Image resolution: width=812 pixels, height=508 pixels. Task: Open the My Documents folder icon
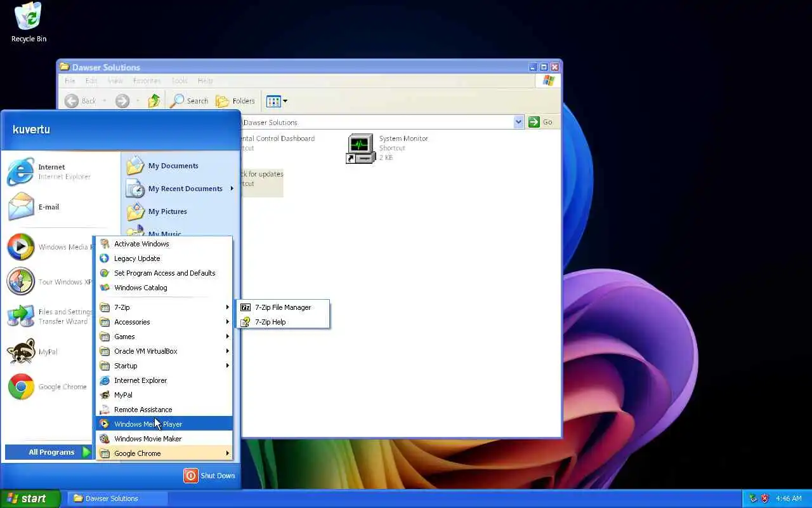tap(135, 166)
